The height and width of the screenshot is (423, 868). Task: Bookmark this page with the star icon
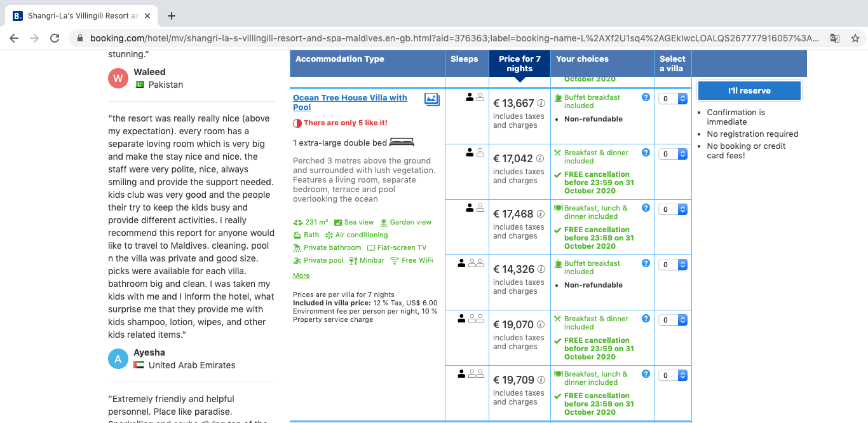click(x=855, y=38)
